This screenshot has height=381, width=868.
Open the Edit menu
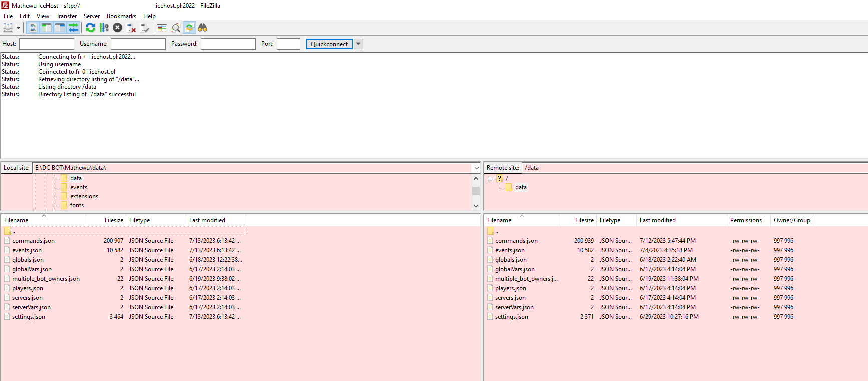click(x=25, y=16)
